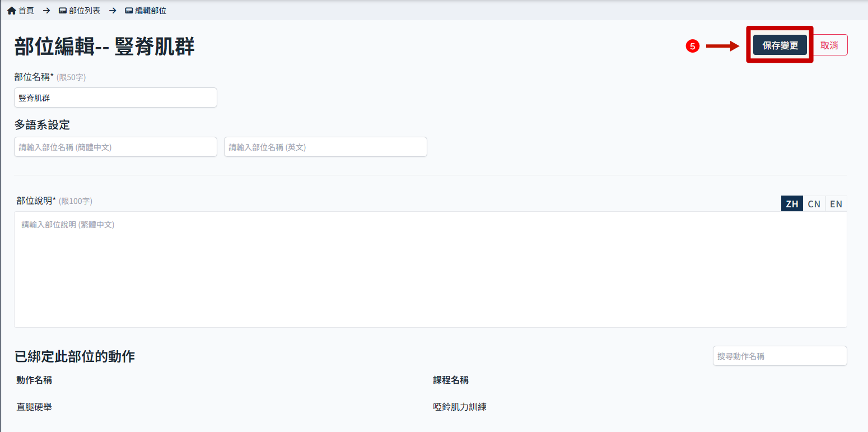
Task: Click the 多語系設定 section heading
Action: [x=42, y=124]
